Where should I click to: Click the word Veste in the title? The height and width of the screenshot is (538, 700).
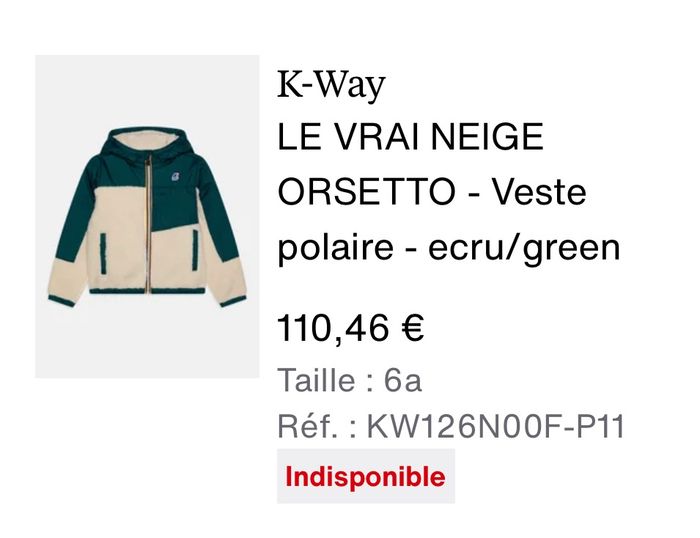coord(539,191)
